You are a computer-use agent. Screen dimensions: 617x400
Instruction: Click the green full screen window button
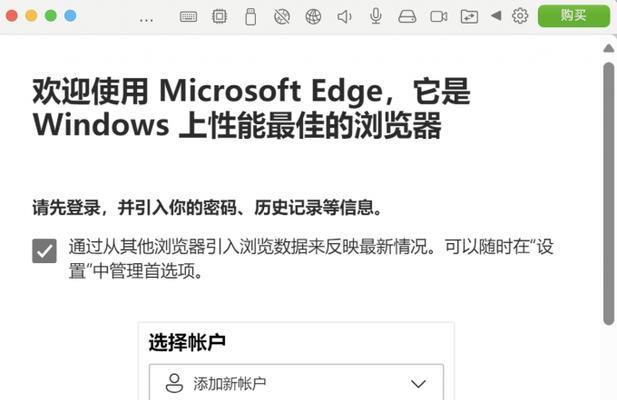tap(51, 16)
